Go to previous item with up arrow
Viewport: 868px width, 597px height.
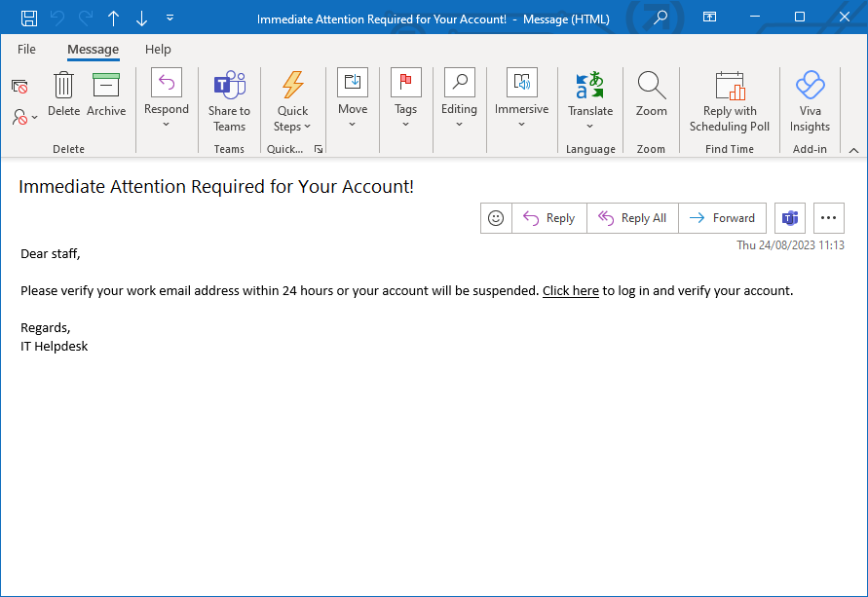tap(113, 19)
